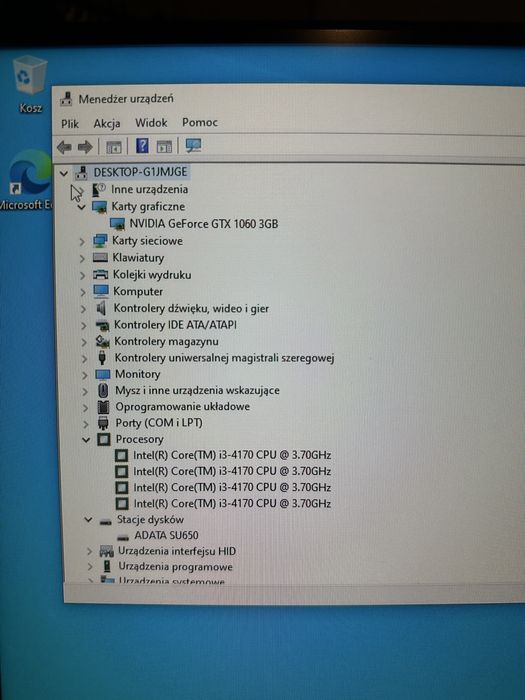525x700 pixels.
Task: Select the Inne urządzenia entry
Action: [150, 189]
